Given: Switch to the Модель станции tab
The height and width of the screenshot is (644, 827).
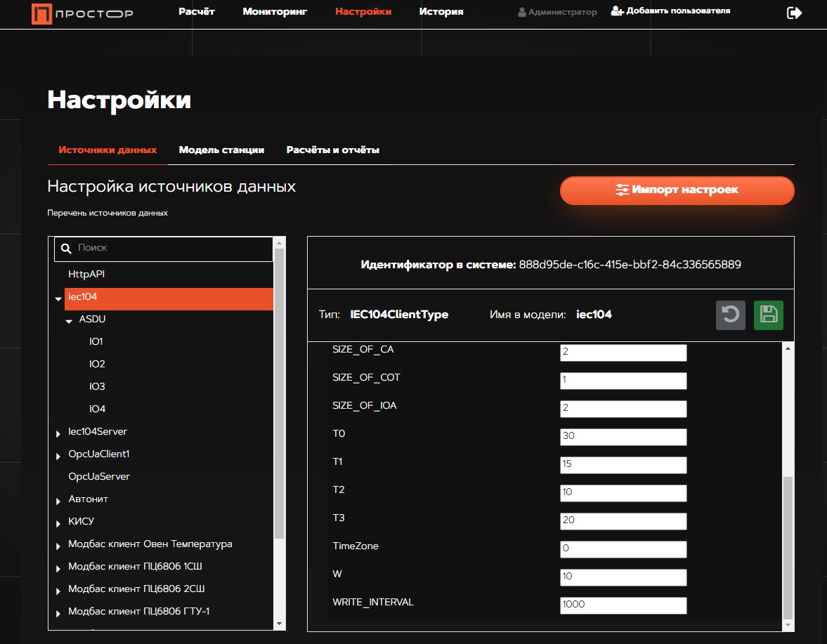Looking at the screenshot, I should (221, 150).
